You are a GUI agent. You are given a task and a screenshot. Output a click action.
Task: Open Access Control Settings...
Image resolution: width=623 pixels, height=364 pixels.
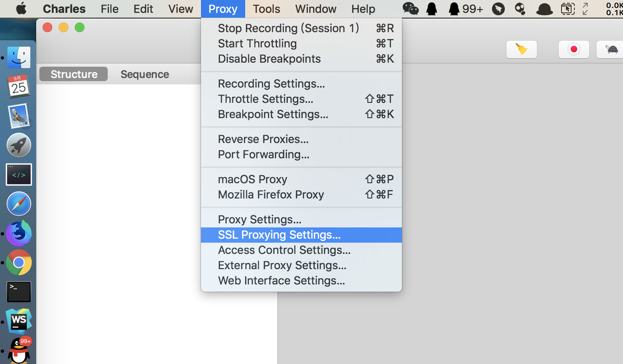click(x=301, y=250)
